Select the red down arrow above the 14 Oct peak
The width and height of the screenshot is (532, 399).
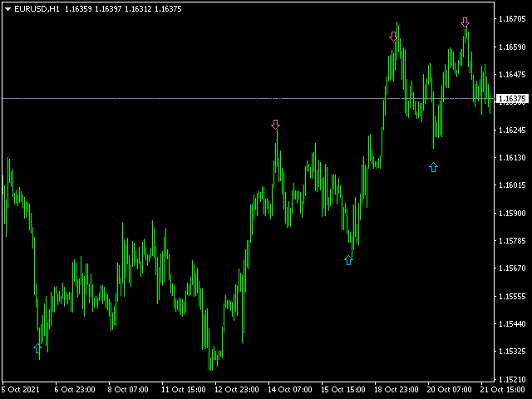[275, 125]
